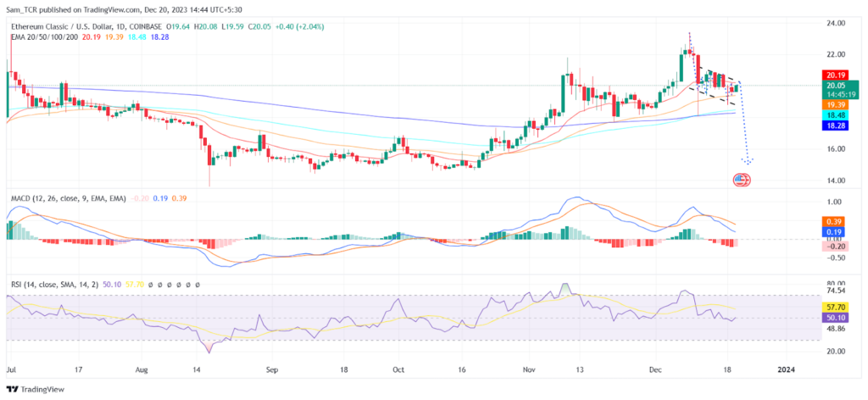Click the 1.00 label on MACD axis
Screen dimensions: 868x400
(x=835, y=202)
